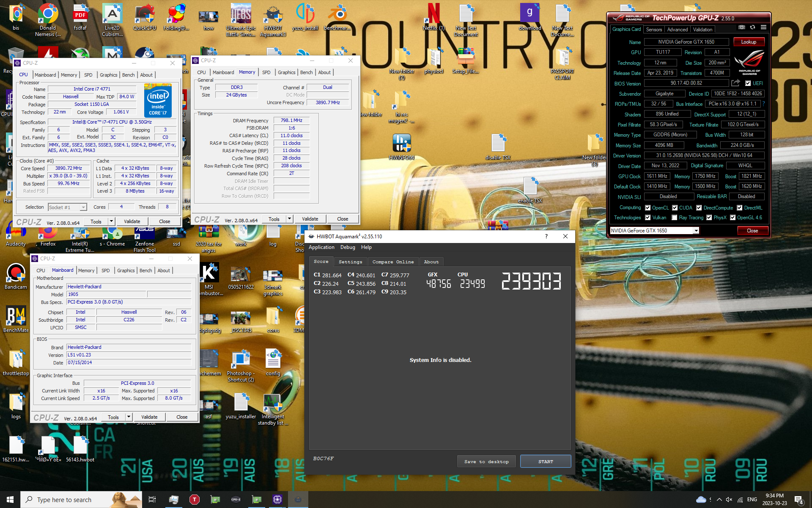Image resolution: width=812 pixels, height=508 pixels.
Task: Open the GPU-Z hamburger menu
Action: tap(763, 28)
